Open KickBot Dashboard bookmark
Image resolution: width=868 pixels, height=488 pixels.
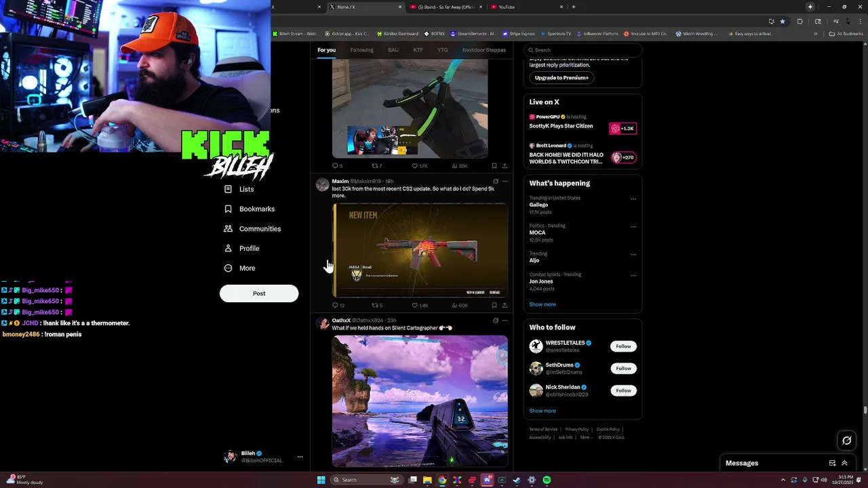(397, 33)
